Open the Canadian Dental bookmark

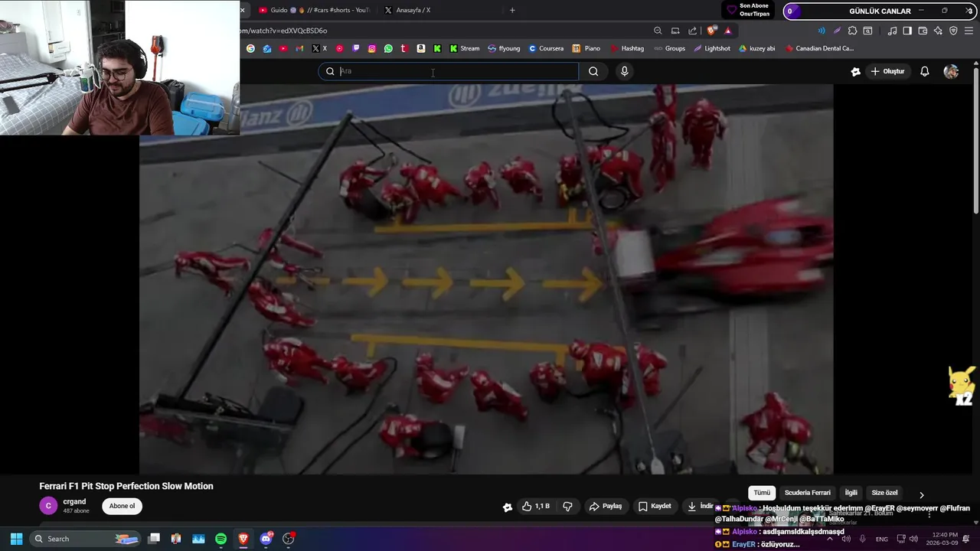[x=820, y=48]
